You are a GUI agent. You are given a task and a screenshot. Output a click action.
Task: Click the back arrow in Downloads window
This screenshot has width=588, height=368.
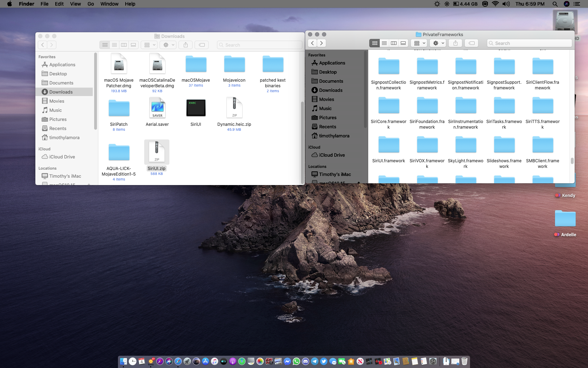pos(43,45)
